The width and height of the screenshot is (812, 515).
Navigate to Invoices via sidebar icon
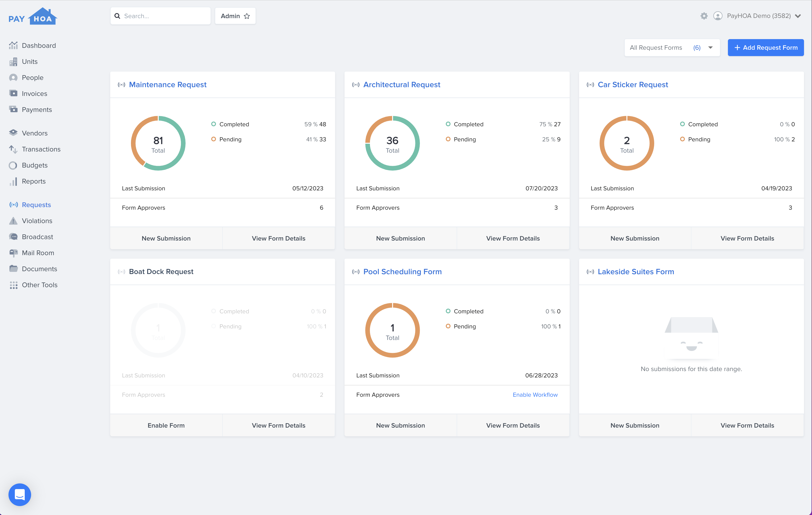pos(13,94)
